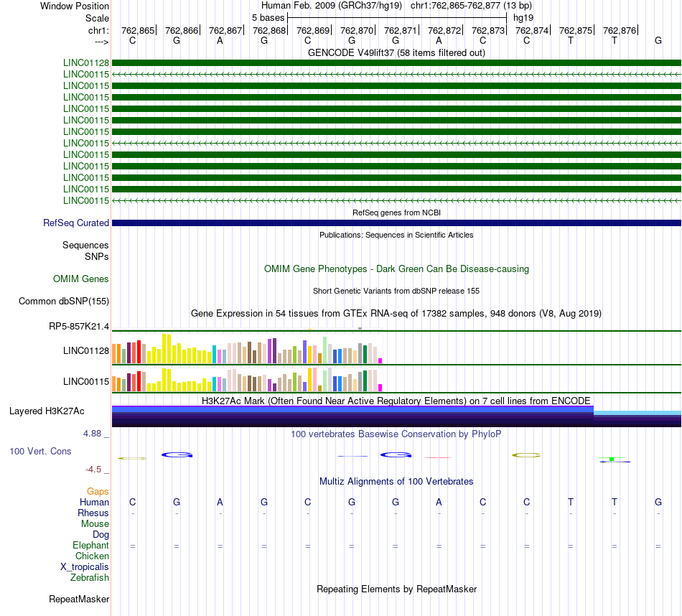Click the Zebrafish species label

tap(90, 577)
